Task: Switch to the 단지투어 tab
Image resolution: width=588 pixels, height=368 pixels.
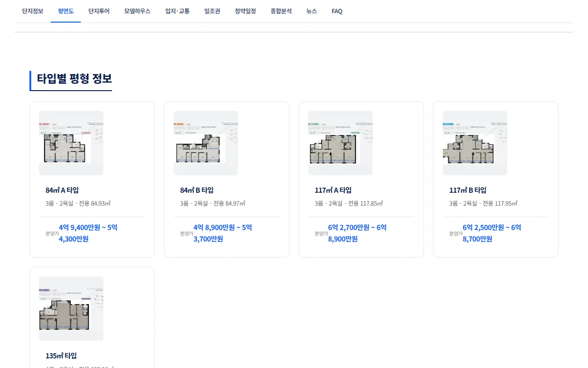Action: click(99, 11)
